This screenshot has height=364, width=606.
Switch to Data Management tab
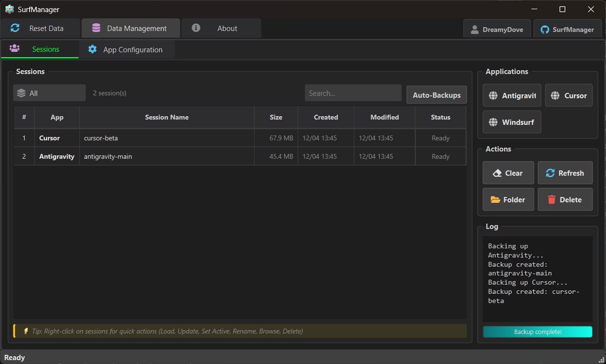click(x=131, y=28)
